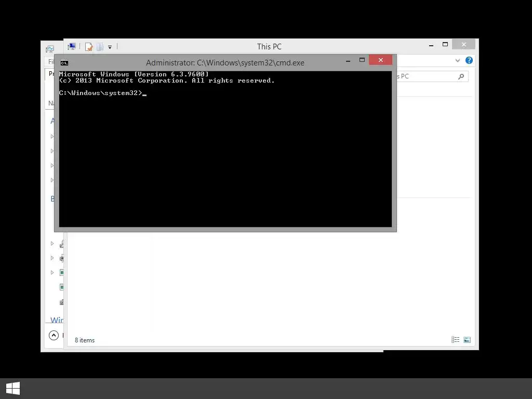Image resolution: width=532 pixels, height=399 pixels.
Task: Expand the first process under the Apps group
Action: click(x=52, y=137)
